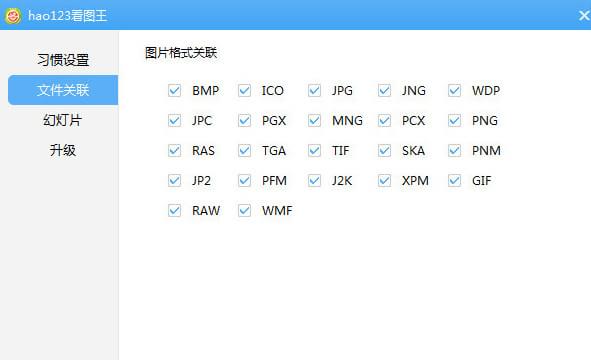
Task: Uncheck the RAW format checkbox
Action: [x=175, y=210]
